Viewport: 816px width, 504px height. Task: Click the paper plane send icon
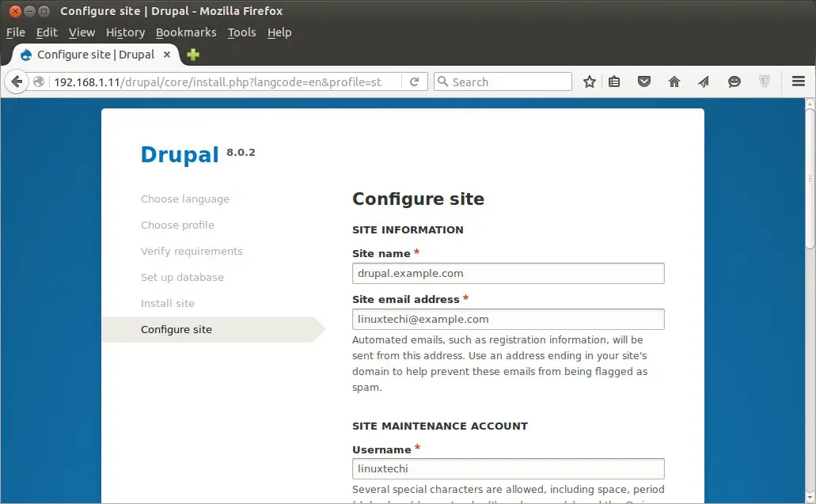(704, 81)
